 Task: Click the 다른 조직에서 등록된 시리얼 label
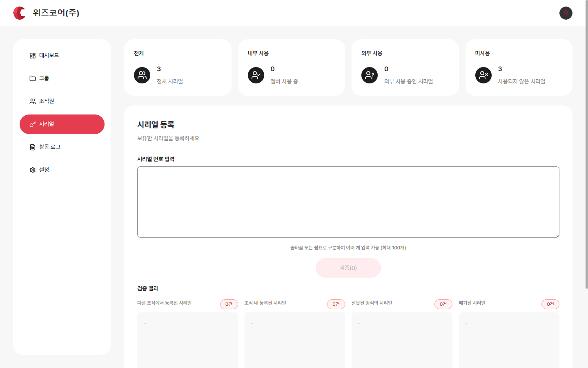165,303
